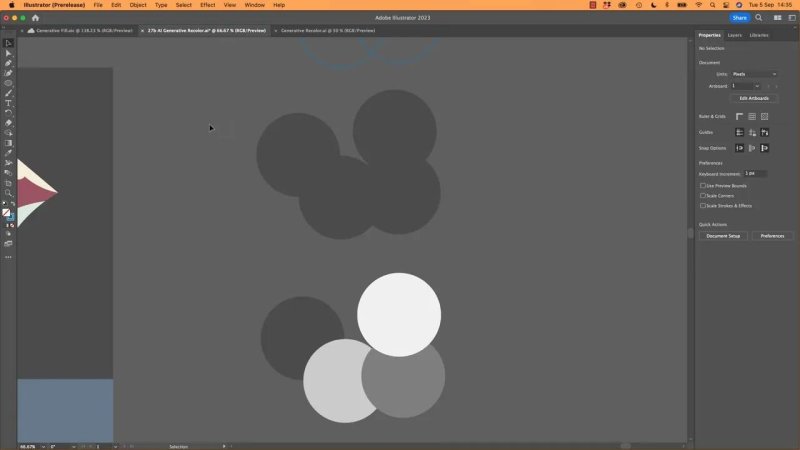Screen dimensions: 800x450
Task: Open the Units dropdown
Action: coord(755,74)
